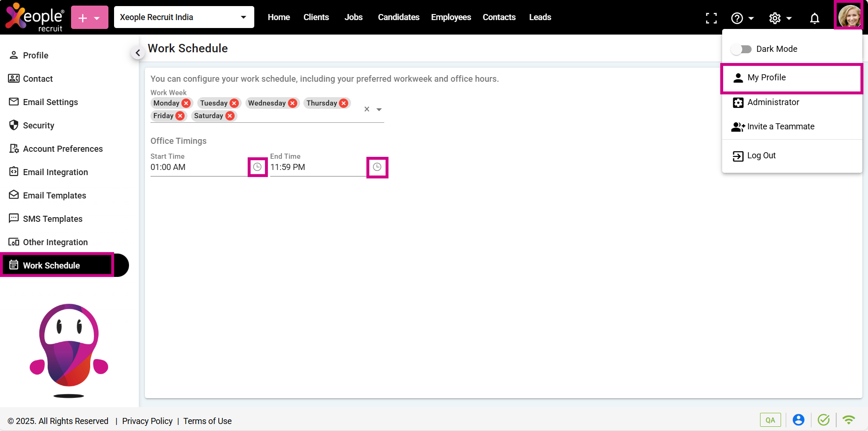Open the End Time clock picker
The width and height of the screenshot is (868, 431).
coord(377,167)
